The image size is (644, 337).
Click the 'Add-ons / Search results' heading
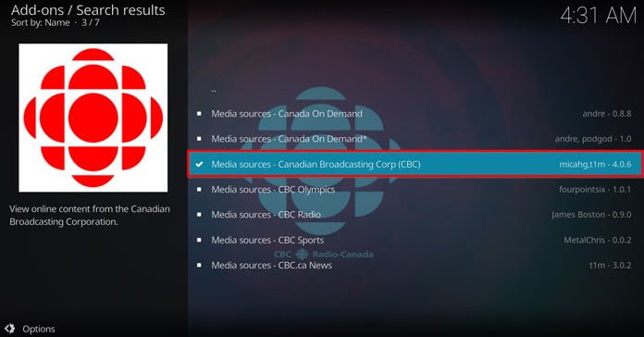coord(88,10)
